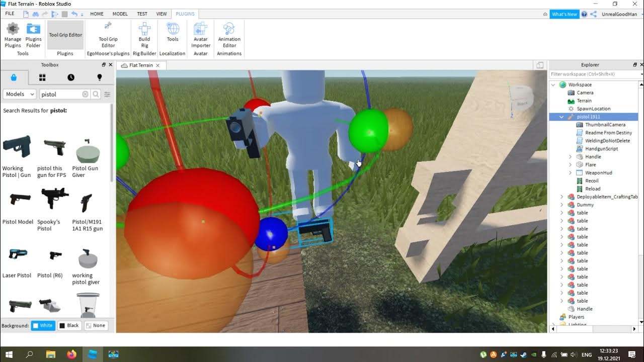The height and width of the screenshot is (362, 644).
Task: Expand the DeployableItem_CraftingTab node
Action: (561, 197)
